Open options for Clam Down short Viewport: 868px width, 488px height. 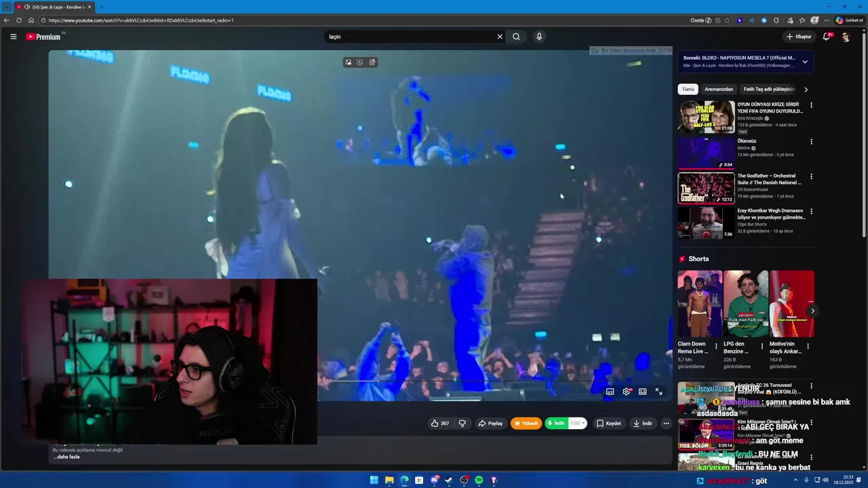pyautogui.click(x=716, y=346)
